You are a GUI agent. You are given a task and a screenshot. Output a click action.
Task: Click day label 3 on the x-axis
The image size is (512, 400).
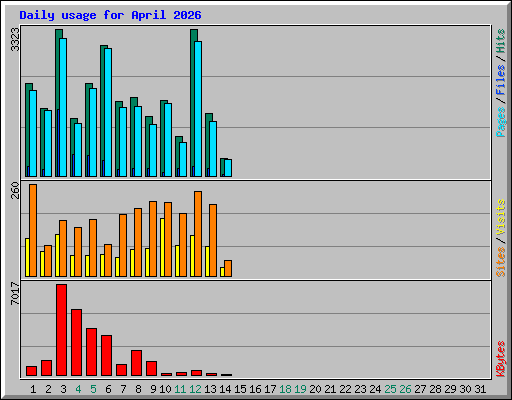coord(63,389)
